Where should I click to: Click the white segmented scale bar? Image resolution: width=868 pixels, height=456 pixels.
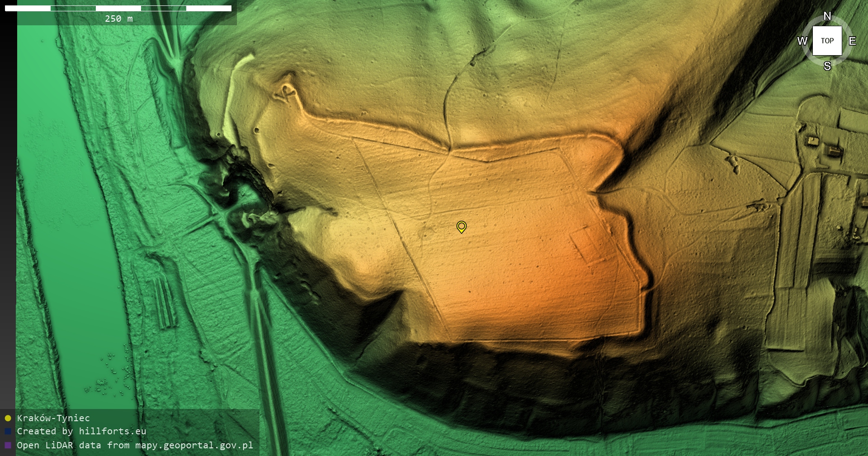click(x=118, y=8)
